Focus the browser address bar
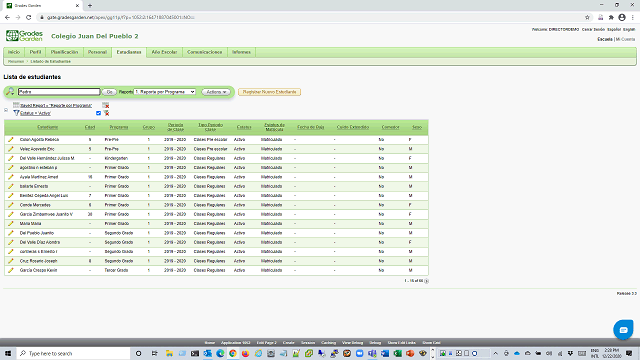Viewport: 640px width, 360px height. (310, 18)
